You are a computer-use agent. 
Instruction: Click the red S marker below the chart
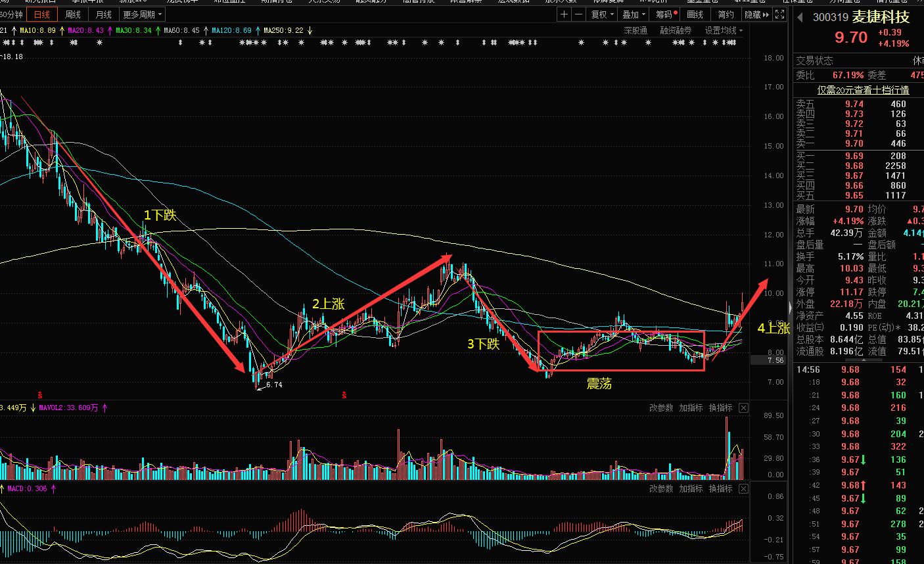pyautogui.click(x=40, y=395)
